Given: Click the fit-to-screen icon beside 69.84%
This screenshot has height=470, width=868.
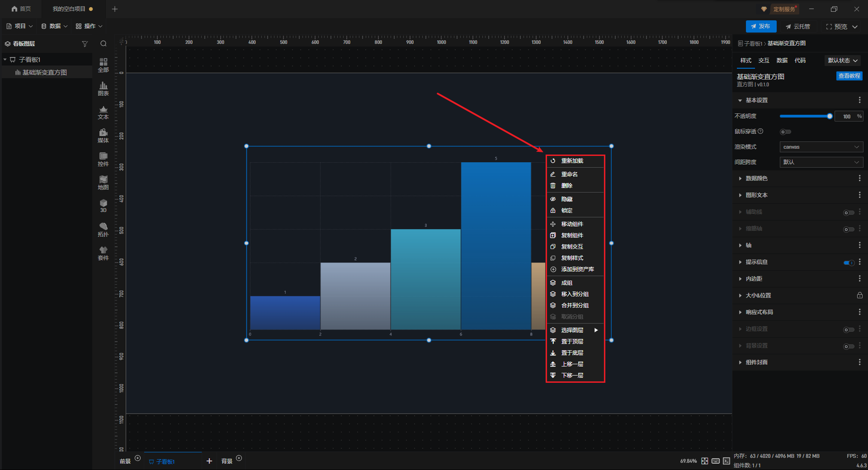Looking at the screenshot, I should coord(705,461).
